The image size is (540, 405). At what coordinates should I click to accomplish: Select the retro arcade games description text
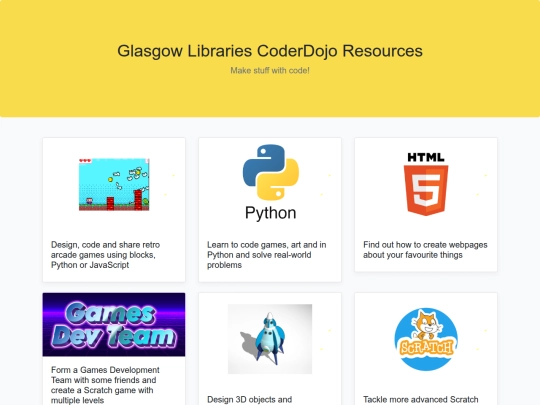pyautogui.click(x=105, y=255)
